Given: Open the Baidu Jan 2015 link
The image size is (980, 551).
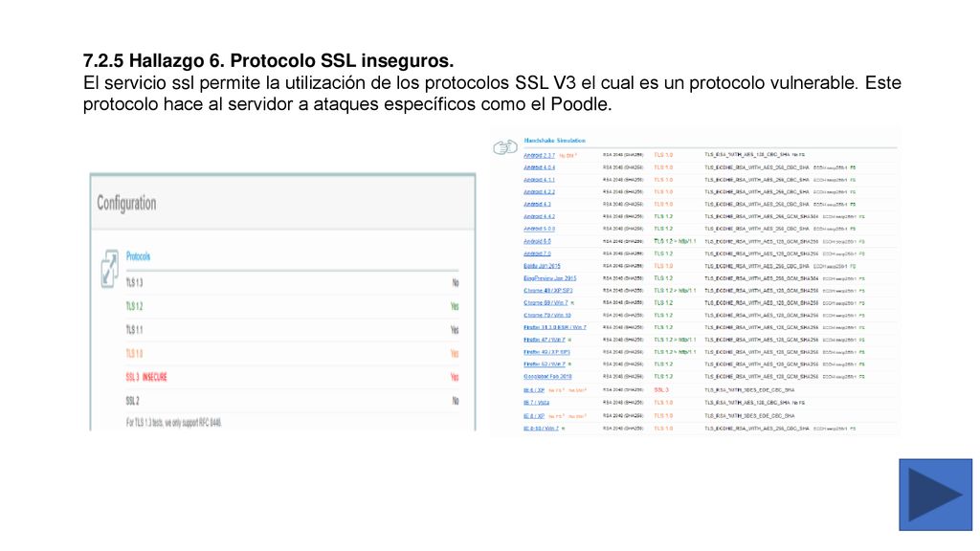Looking at the screenshot, I should point(542,266).
